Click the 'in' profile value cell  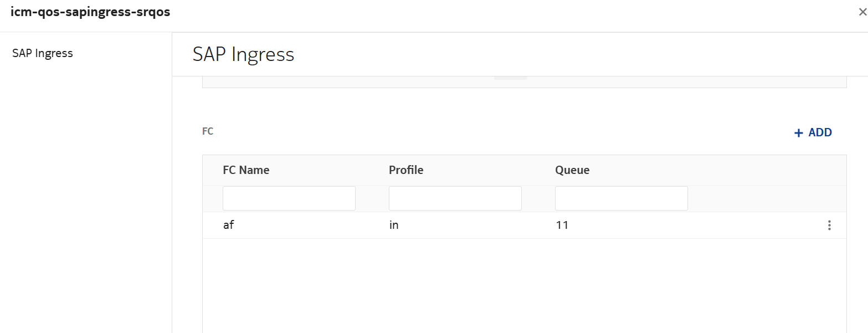tap(394, 226)
